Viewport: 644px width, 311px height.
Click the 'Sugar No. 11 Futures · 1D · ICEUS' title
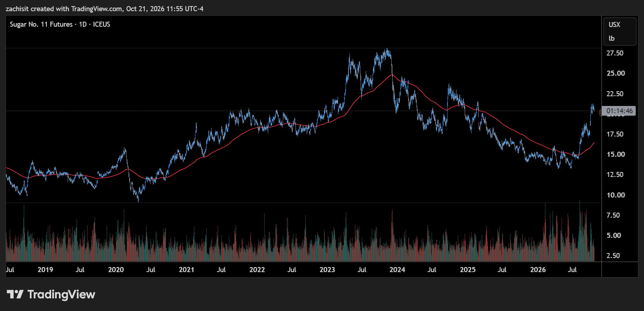(x=60, y=24)
